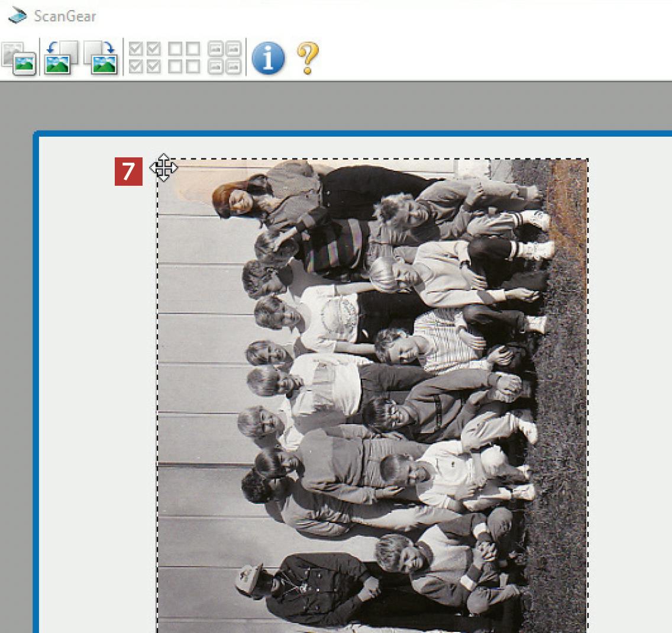Rotate the image right

coord(101,58)
